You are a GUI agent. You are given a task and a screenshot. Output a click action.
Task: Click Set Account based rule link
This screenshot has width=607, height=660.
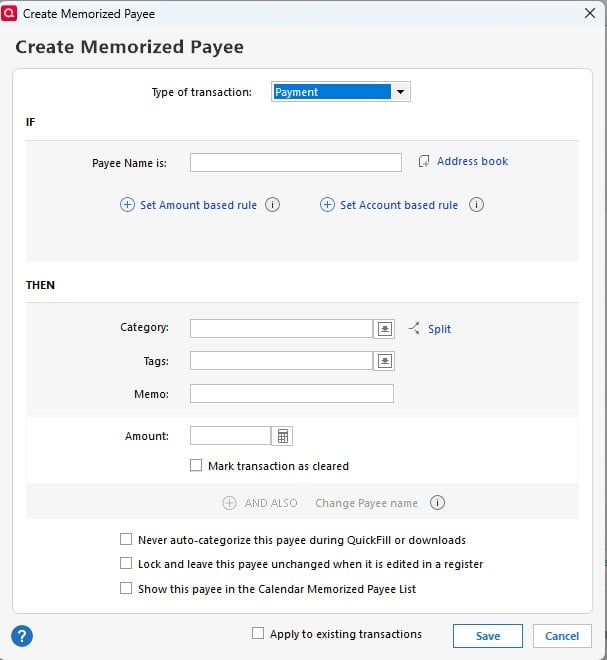point(399,205)
